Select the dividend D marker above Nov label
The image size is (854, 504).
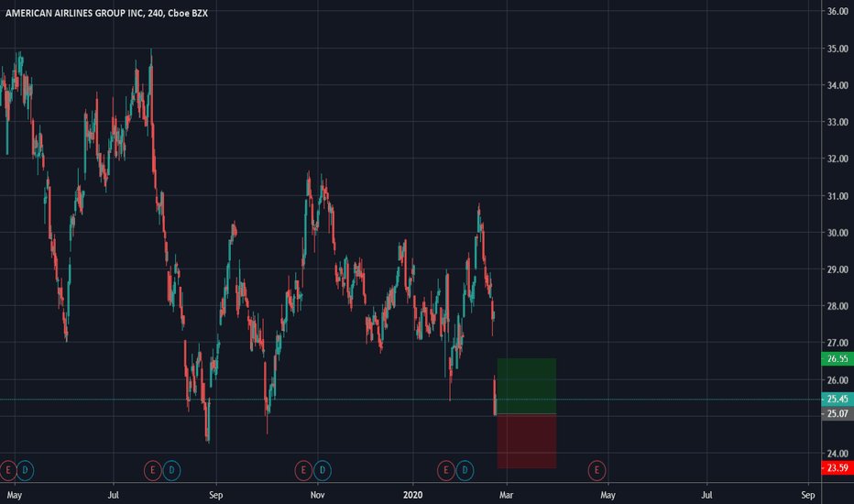(x=323, y=470)
